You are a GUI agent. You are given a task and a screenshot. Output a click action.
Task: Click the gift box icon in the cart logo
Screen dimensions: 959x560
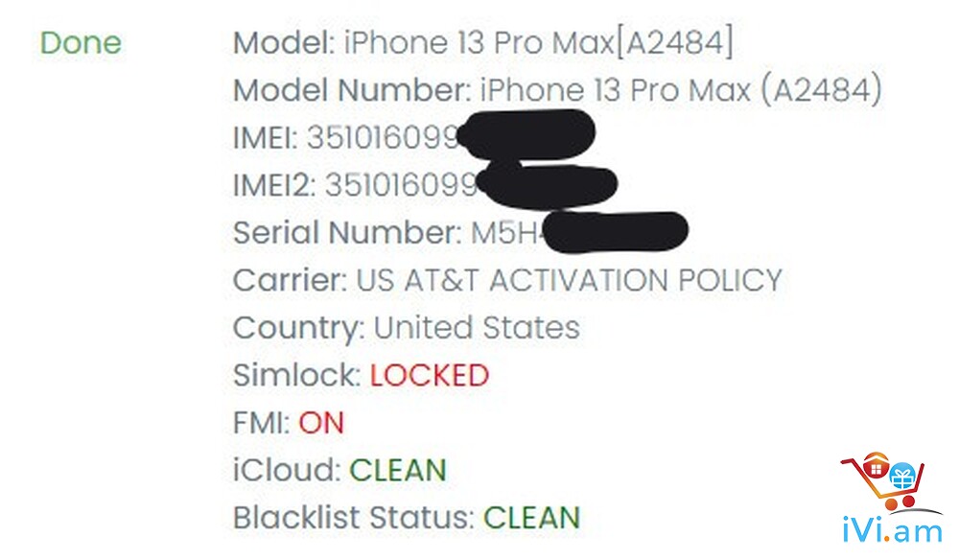902,477
